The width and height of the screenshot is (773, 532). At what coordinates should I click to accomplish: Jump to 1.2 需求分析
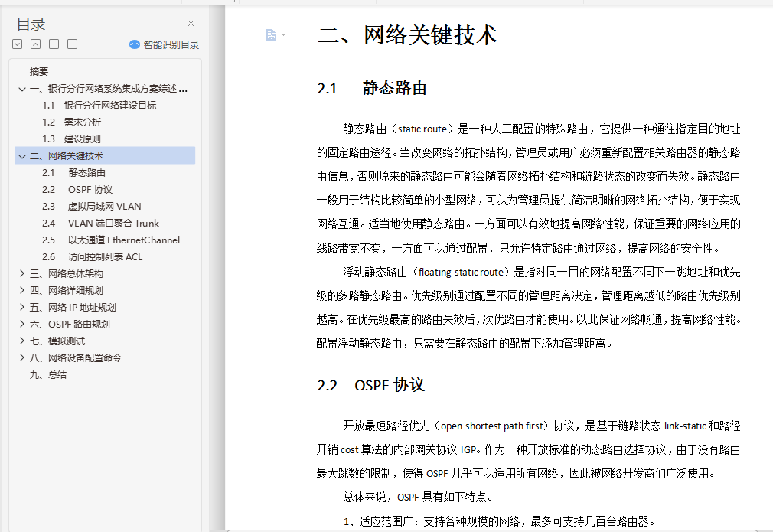pos(71,122)
